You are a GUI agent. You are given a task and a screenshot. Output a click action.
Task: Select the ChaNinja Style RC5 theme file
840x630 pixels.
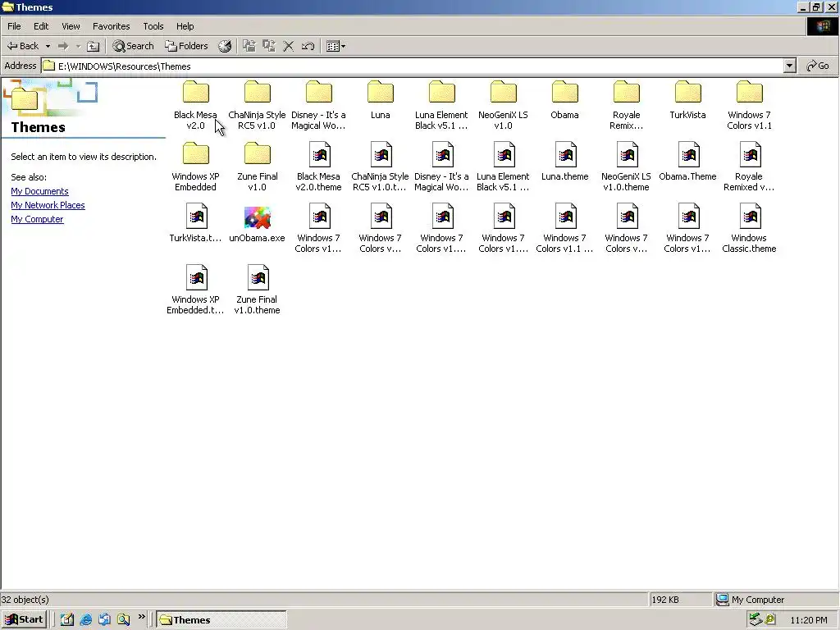381,167
